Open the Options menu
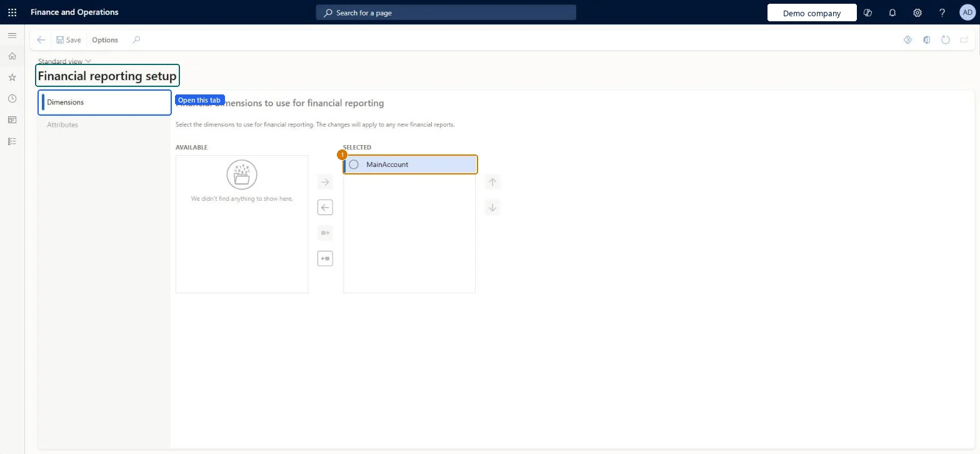Image resolution: width=980 pixels, height=454 pixels. [x=105, y=40]
